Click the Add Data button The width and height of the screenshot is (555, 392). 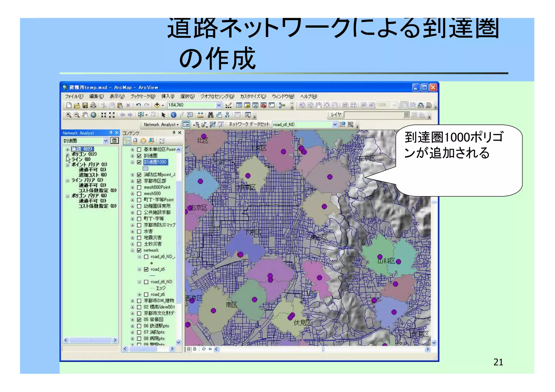pos(157,105)
